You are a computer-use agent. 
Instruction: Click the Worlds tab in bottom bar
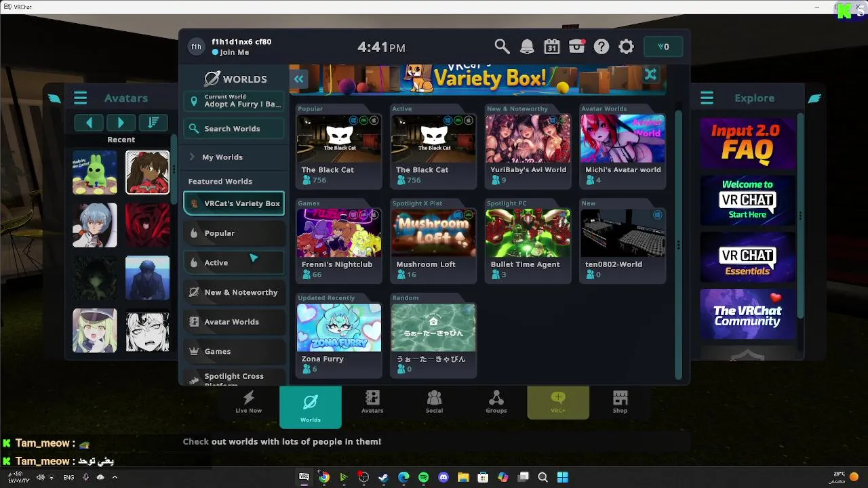tap(311, 407)
